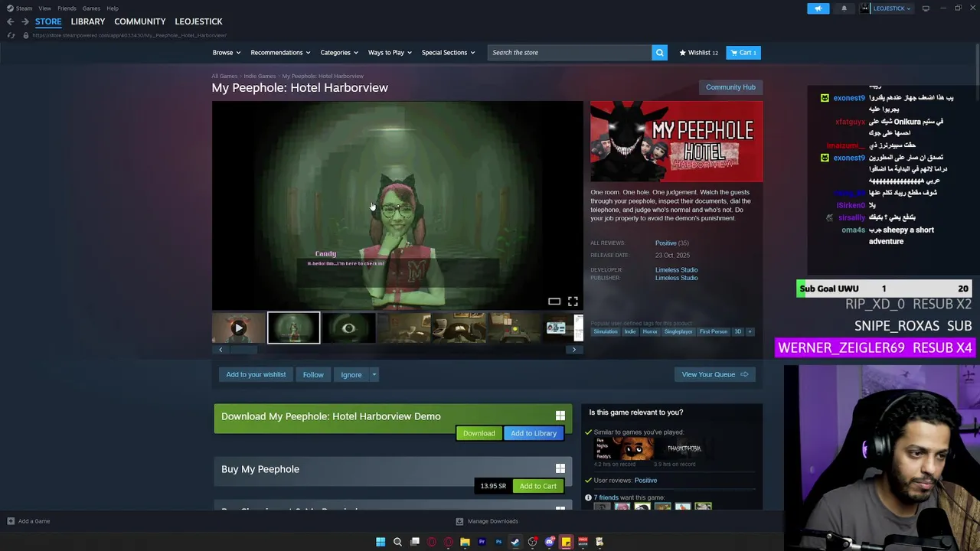
Task: Click the magnifier search button
Action: 659,53
